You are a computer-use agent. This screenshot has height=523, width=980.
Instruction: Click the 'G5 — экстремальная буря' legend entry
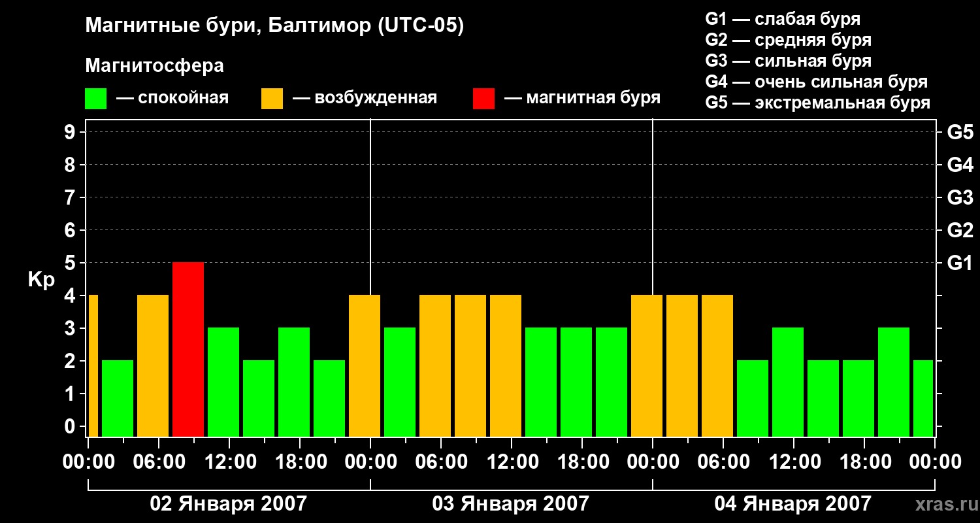coord(817,103)
